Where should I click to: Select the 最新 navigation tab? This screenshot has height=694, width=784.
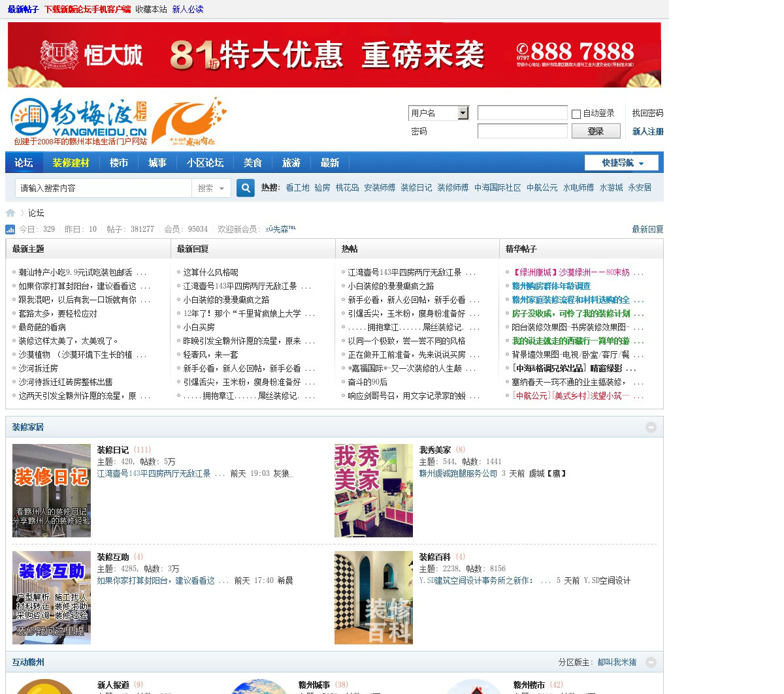coord(330,163)
